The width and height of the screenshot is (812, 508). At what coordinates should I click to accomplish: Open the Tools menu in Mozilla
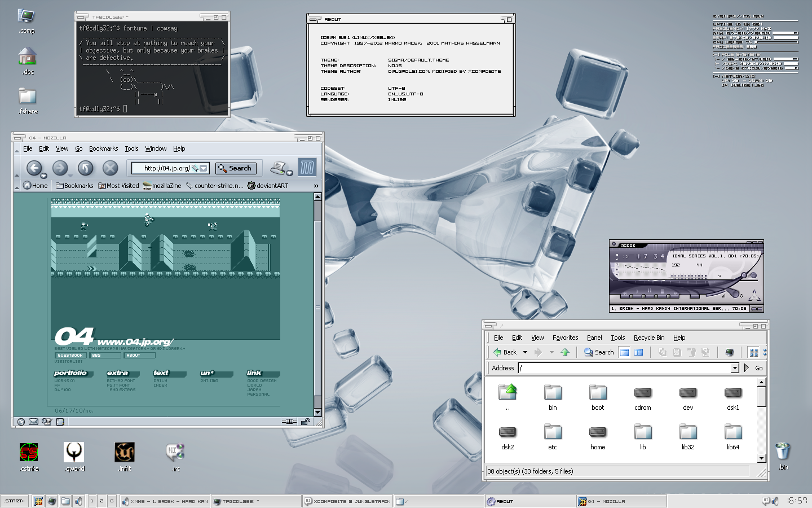[131, 148]
